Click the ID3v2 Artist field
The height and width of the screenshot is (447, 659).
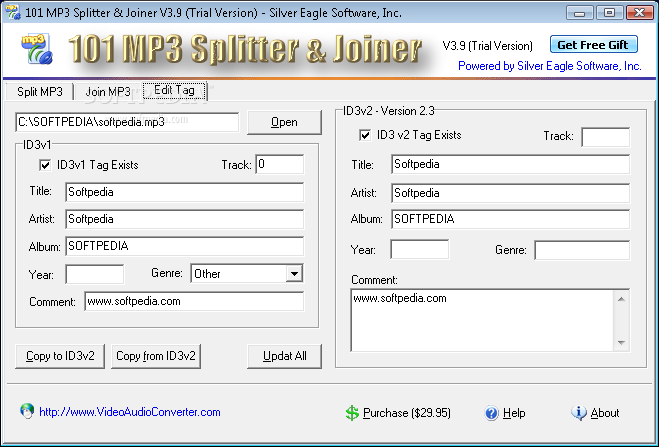(x=511, y=193)
